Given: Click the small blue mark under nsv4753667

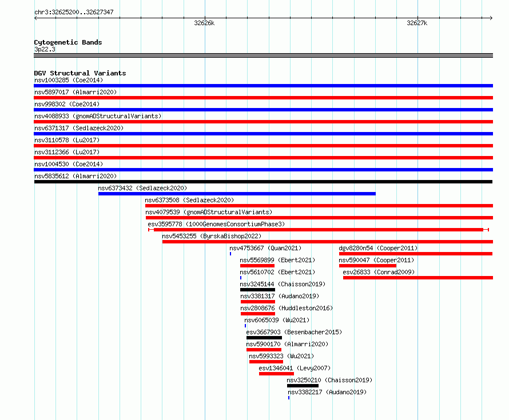Looking at the screenshot, I should click(x=230, y=254).
